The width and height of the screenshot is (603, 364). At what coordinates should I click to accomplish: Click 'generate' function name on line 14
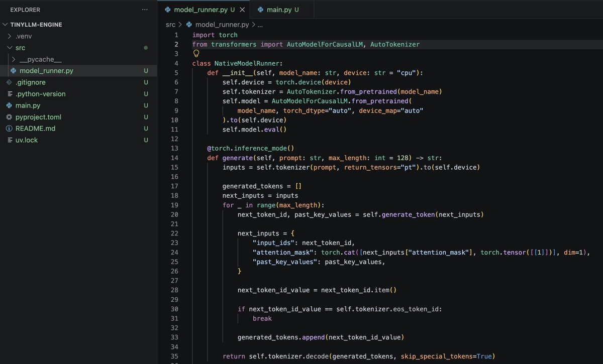tap(238, 158)
